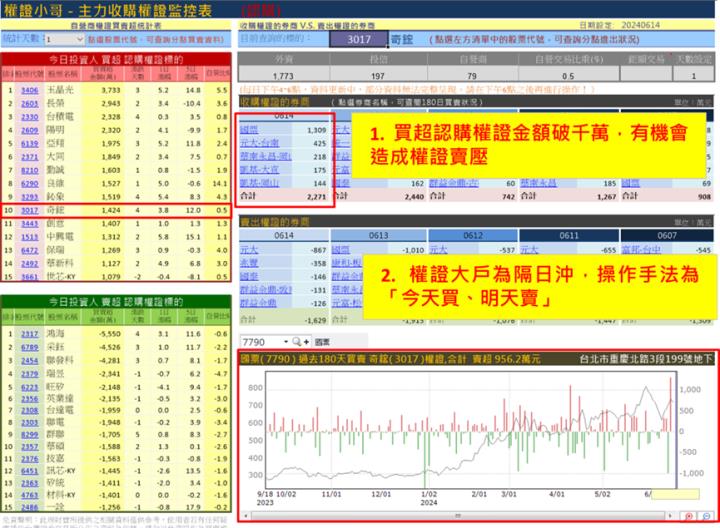The image size is (720, 528).
Task: Open stock code 8210 勤誠
Action: coord(30,170)
